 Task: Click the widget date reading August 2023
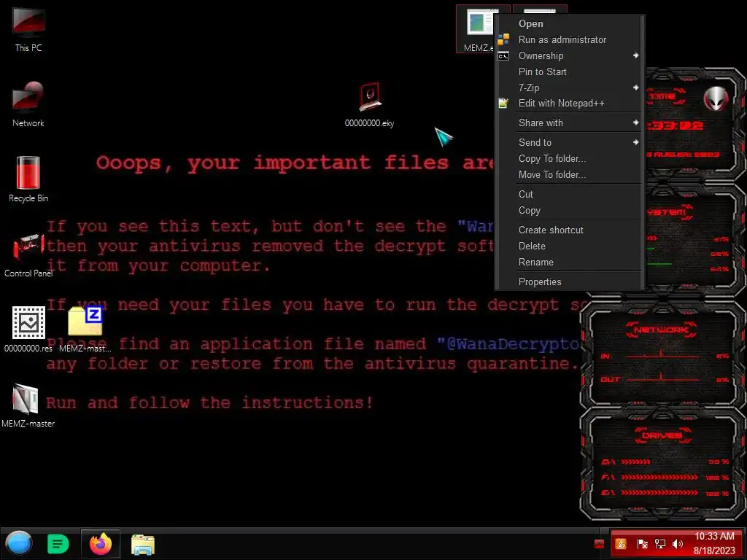point(684,155)
